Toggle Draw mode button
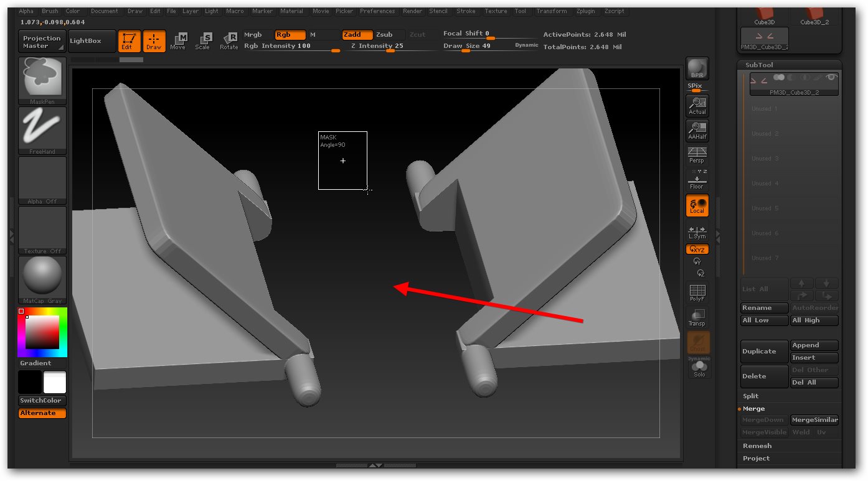 click(154, 41)
